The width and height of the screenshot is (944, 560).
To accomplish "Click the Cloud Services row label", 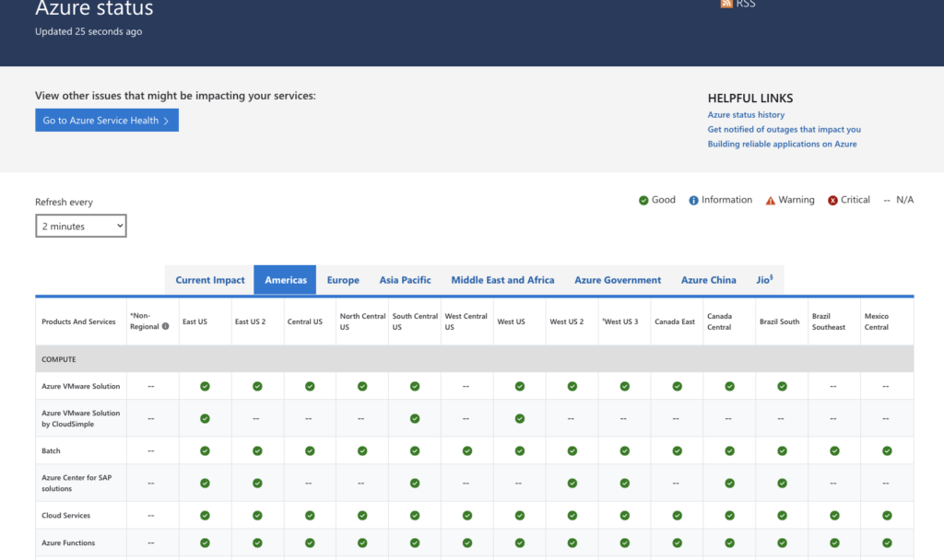I will [65, 516].
